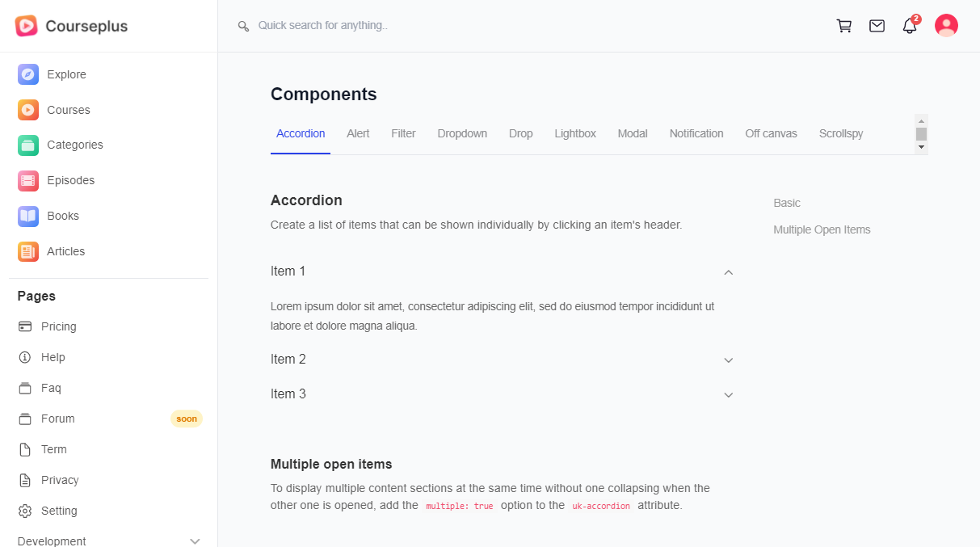Click the Setting gear icon
980x547 pixels.
[25, 511]
